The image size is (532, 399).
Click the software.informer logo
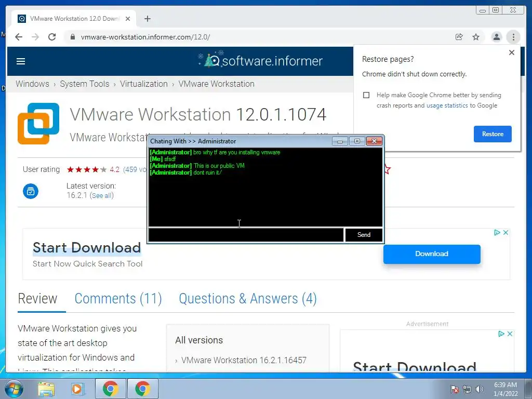tap(260, 60)
